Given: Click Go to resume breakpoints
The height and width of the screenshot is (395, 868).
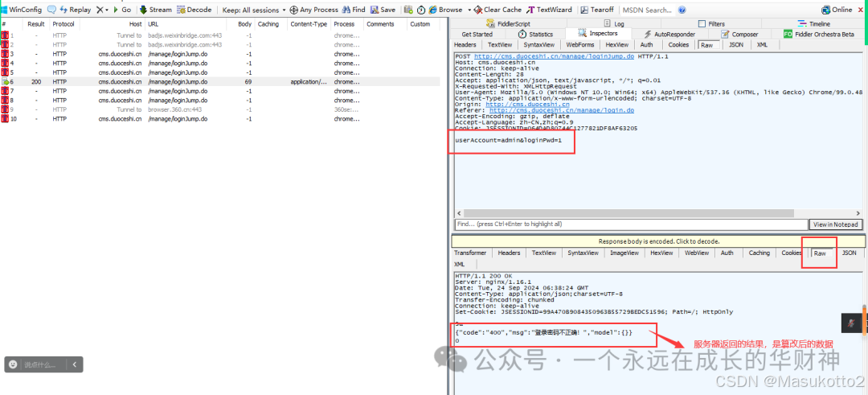Looking at the screenshot, I should 122,10.
